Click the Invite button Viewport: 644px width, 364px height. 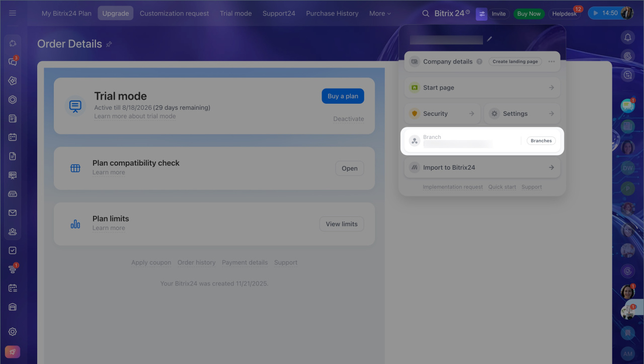tap(499, 14)
